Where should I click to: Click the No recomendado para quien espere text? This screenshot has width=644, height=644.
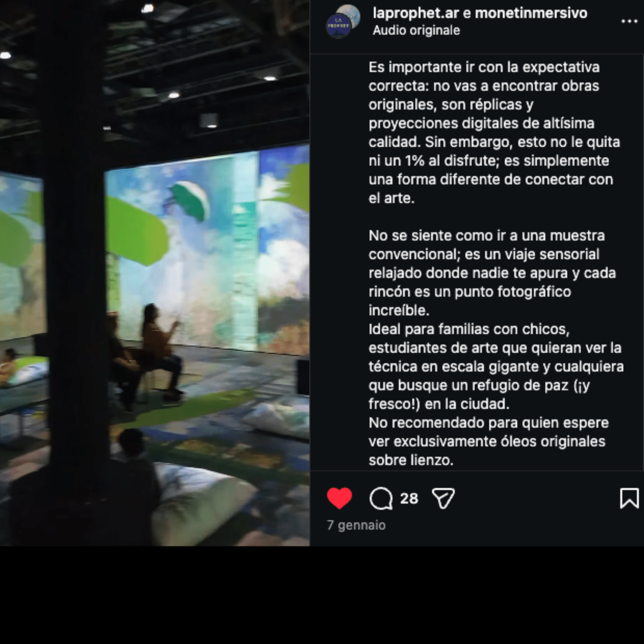489,423
